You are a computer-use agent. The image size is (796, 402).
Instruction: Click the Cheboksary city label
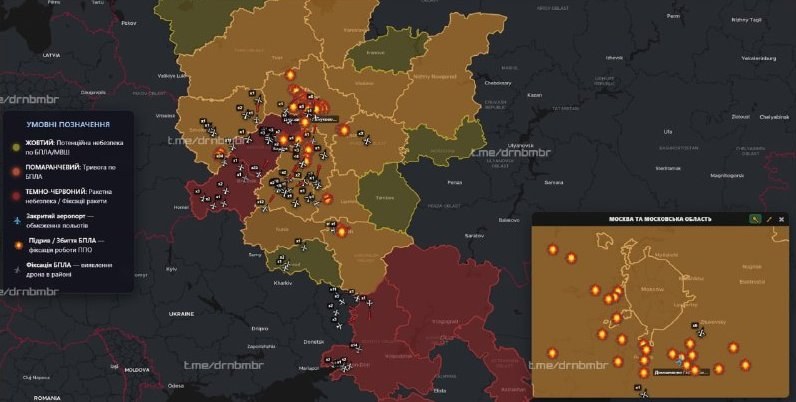point(498,83)
